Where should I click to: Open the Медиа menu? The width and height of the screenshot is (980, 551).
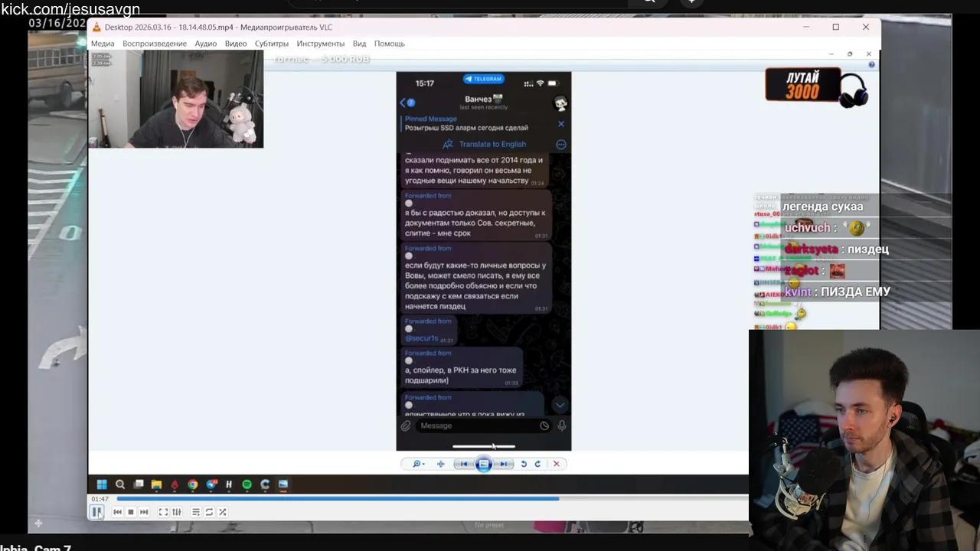103,44
